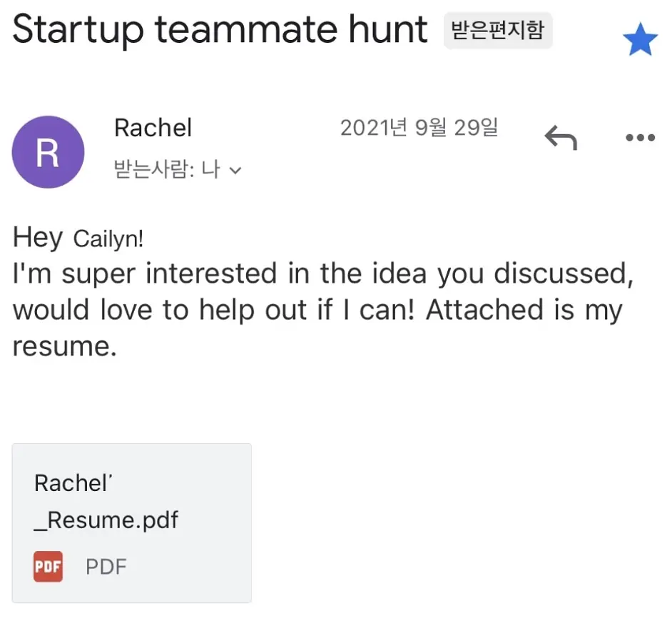Click the sender name Rachel
Image resolution: width=672 pixels, height=621 pixels.
tap(153, 128)
